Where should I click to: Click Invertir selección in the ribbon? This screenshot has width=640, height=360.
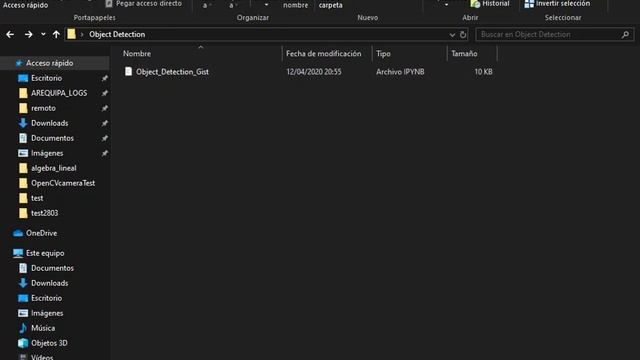coord(557,4)
